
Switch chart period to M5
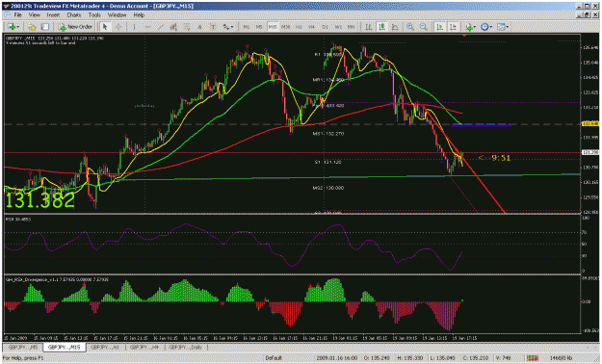tap(259, 27)
